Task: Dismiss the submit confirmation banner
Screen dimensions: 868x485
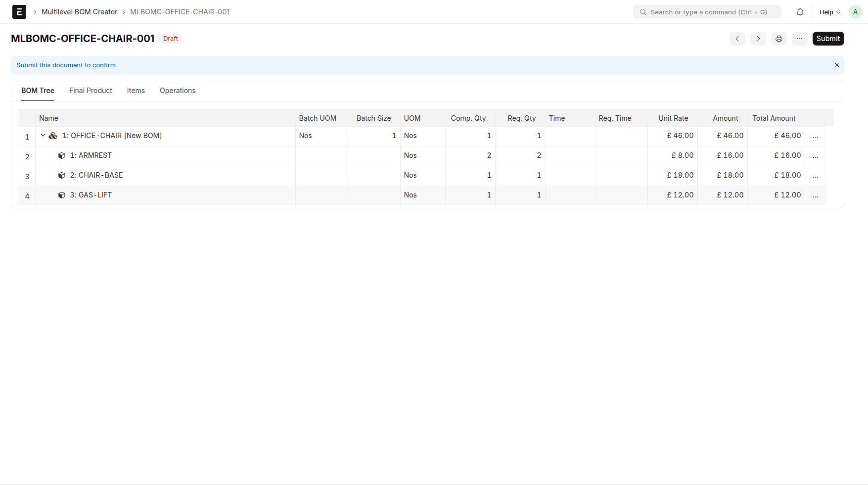Action: (836, 65)
